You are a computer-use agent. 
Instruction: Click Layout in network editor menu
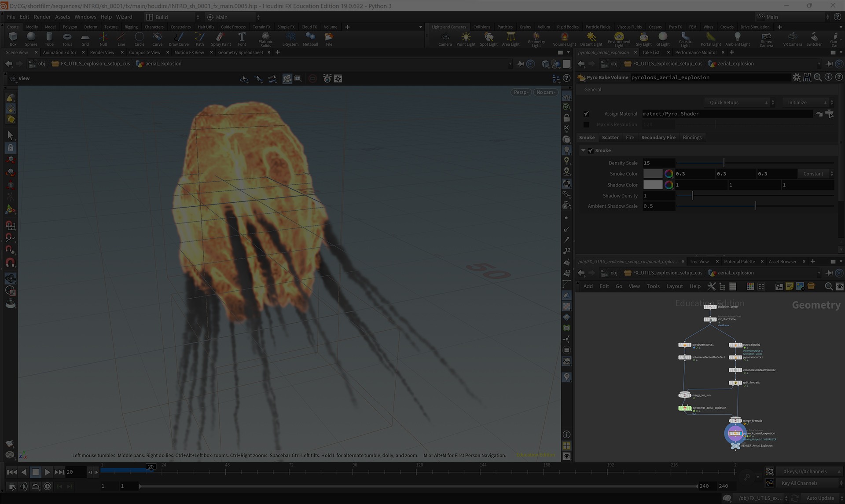pyautogui.click(x=674, y=286)
